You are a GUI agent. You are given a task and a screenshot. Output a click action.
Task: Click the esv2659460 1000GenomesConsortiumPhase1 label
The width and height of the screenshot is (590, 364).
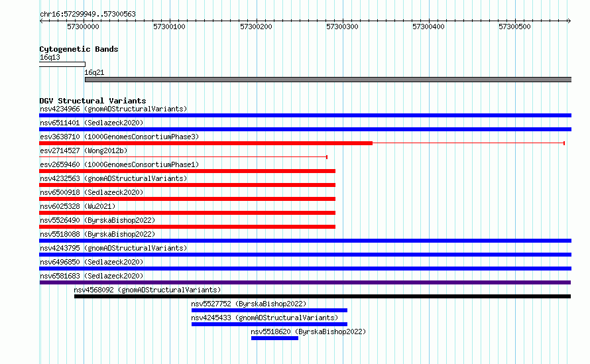click(x=119, y=164)
